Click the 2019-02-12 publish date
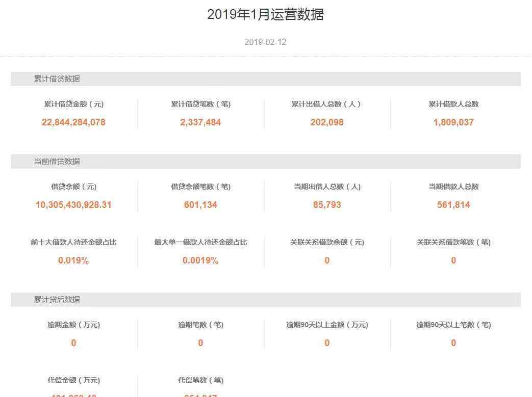 265,42
